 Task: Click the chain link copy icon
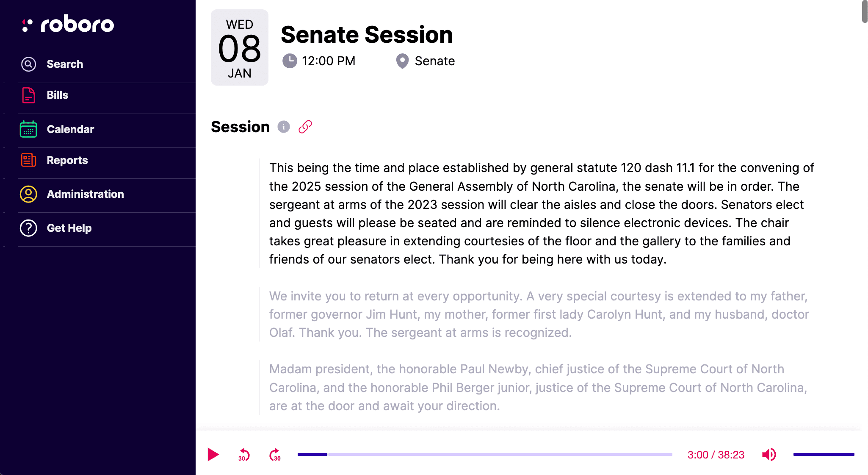pos(304,127)
